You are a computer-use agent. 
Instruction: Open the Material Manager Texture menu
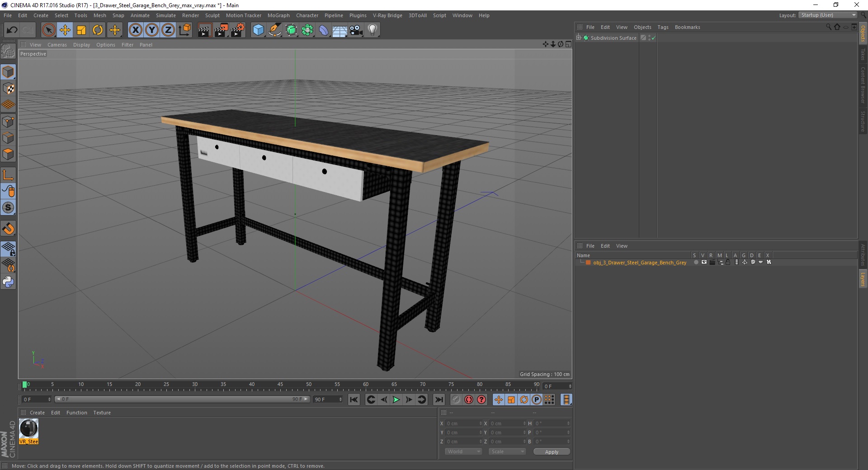pyautogui.click(x=102, y=413)
